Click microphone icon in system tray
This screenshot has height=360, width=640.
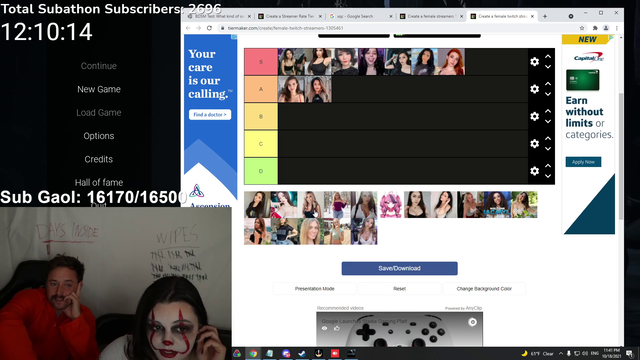pos(569,353)
